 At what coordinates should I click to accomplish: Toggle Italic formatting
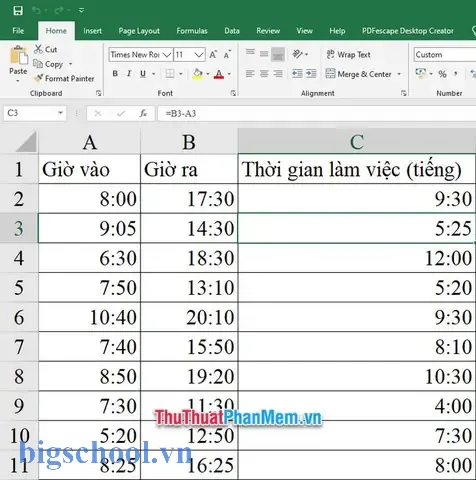click(x=129, y=74)
